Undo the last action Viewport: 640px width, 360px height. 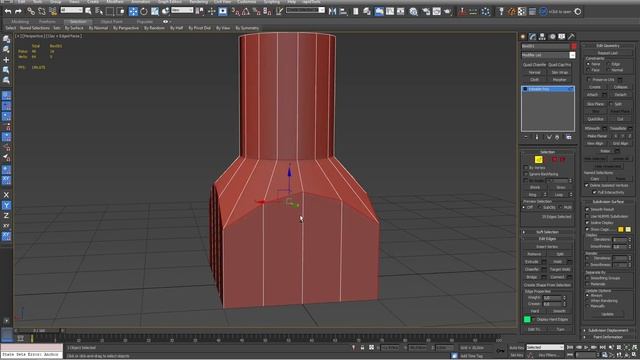tap(8, 11)
